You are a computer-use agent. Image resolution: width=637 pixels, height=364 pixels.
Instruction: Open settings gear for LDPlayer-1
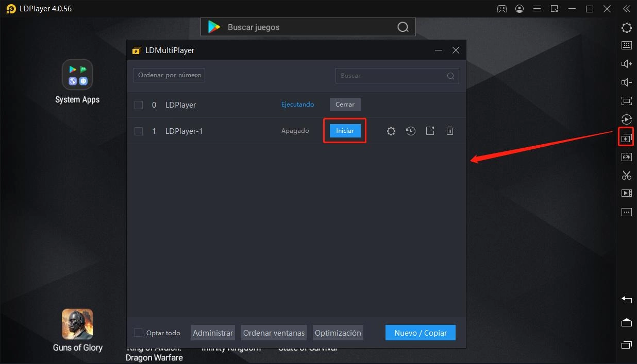click(391, 131)
